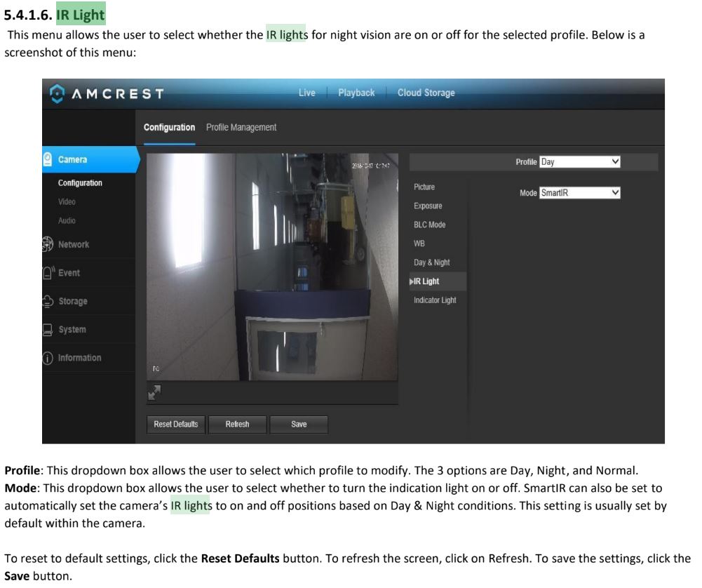Select the top Configuration tab
The height and width of the screenshot is (588, 702).
pos(169,127)
